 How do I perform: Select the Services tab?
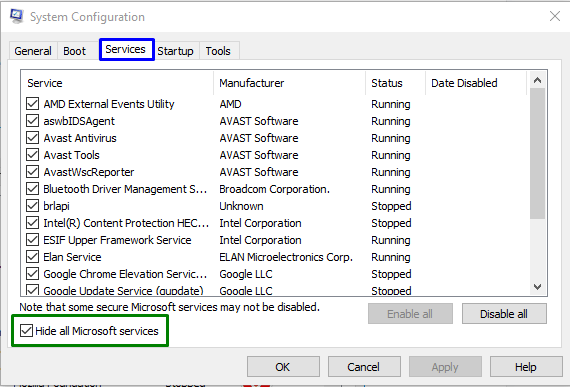coord(125,49)
